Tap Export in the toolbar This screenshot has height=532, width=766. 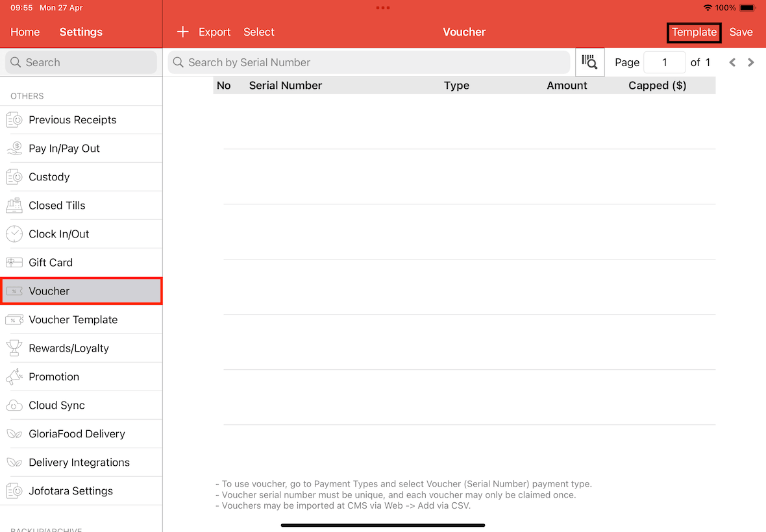214,32
